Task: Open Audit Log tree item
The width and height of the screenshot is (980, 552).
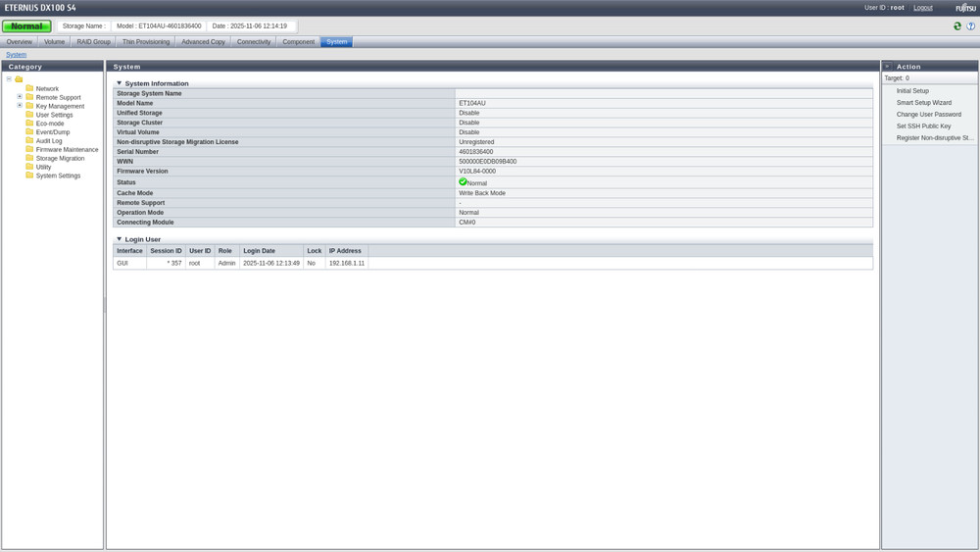Action: click(49, 141)
